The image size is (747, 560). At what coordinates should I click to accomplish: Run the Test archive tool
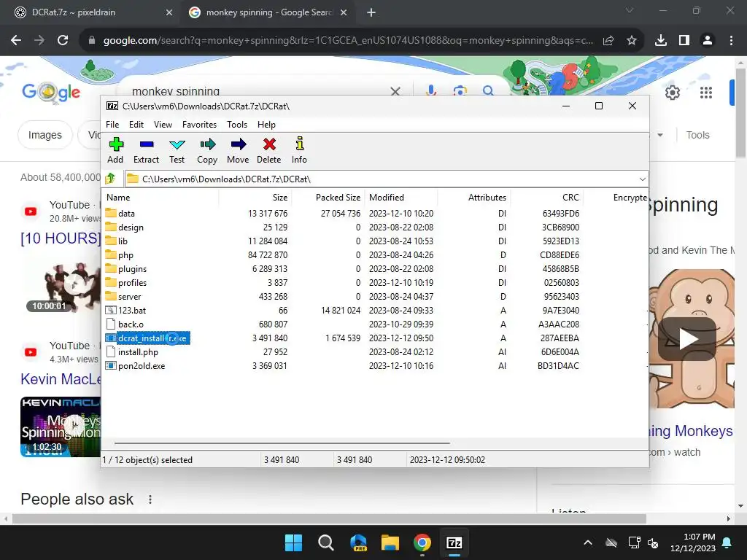click(x=177, y=150)
